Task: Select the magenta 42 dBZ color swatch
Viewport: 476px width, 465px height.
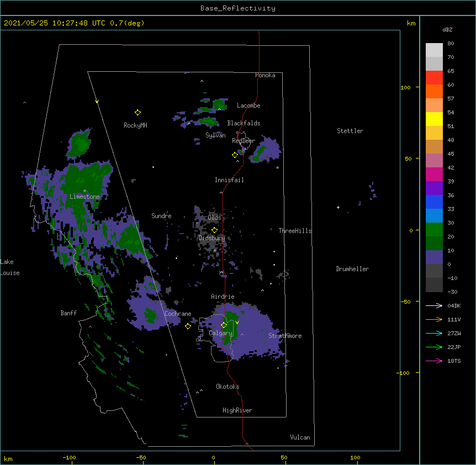Action: click(434, 174)
